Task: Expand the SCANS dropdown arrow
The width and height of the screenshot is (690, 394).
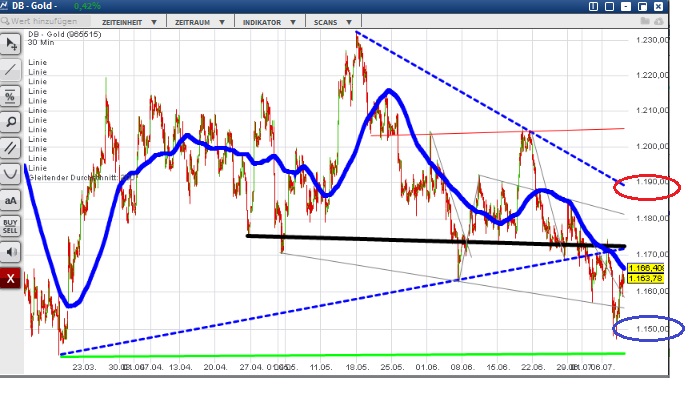Action: [x=349, y=22]
